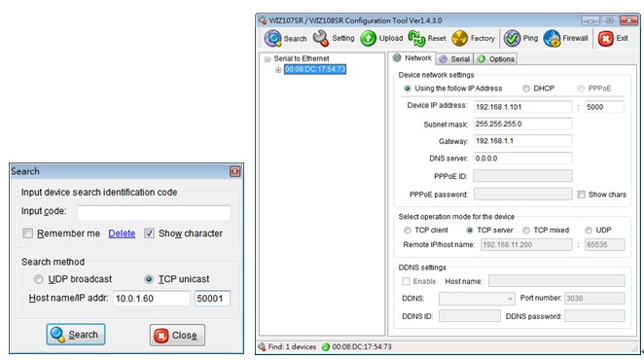Expand the 00:08:DC:17:54:73 device node
Viewport: 644px width, 360px height.
tap(278, 69)
